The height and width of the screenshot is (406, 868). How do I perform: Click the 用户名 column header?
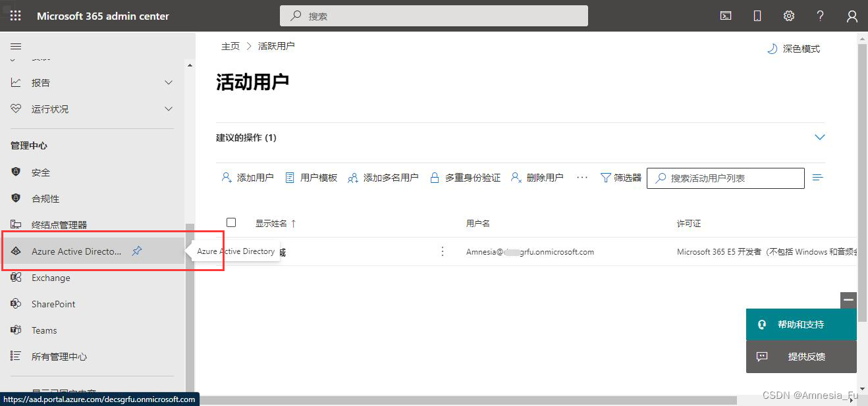point(478,224)
